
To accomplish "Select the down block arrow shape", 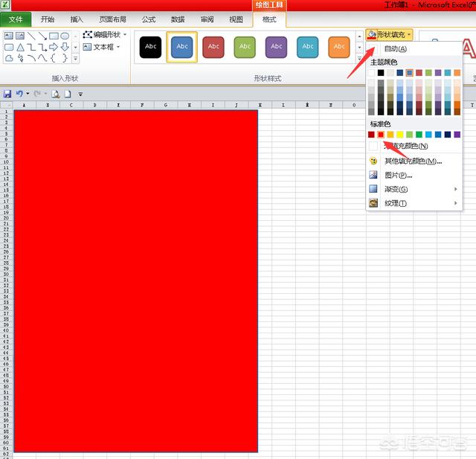I will [x=65, y=47].
